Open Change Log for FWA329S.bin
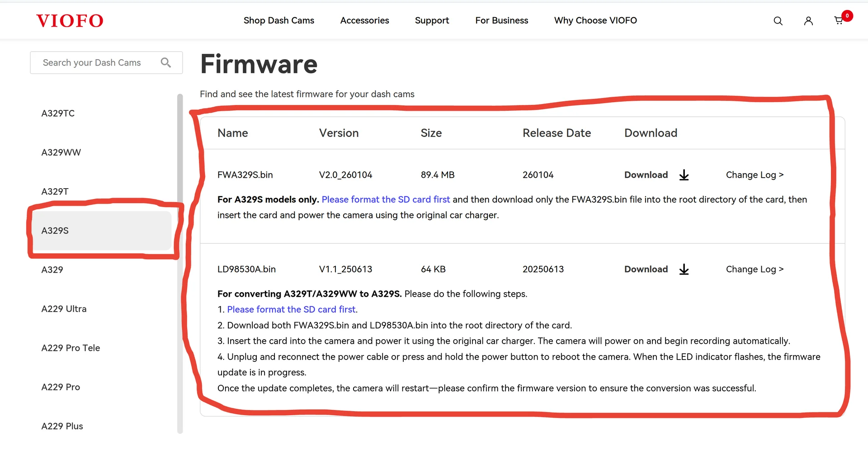The image size is (868, 450). [755, 175]
